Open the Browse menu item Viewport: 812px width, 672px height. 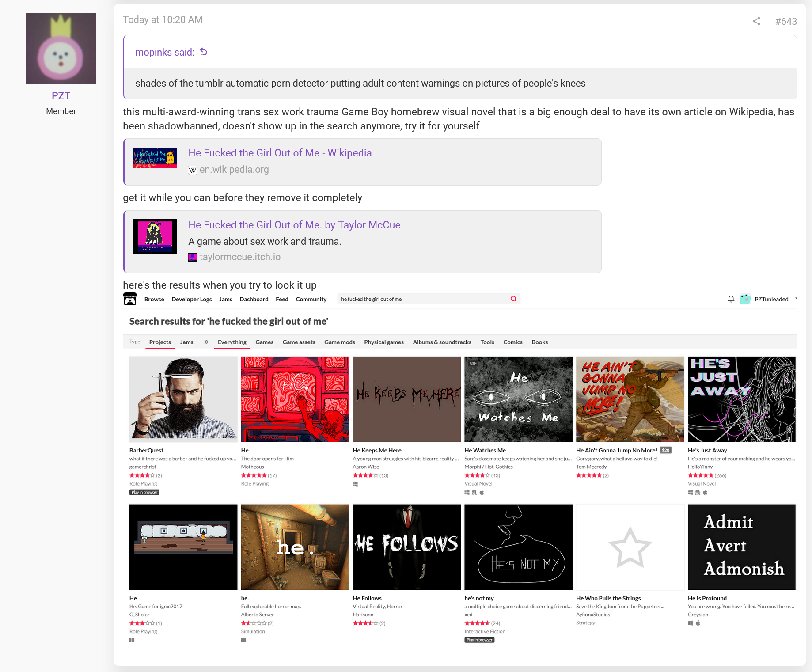154,299
